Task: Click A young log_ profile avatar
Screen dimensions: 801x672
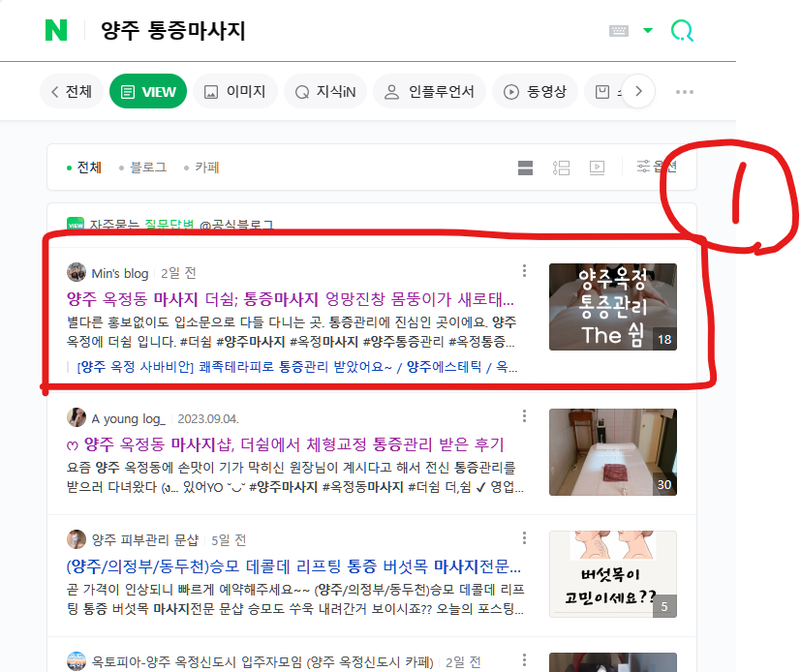Action: pos(77,417)
